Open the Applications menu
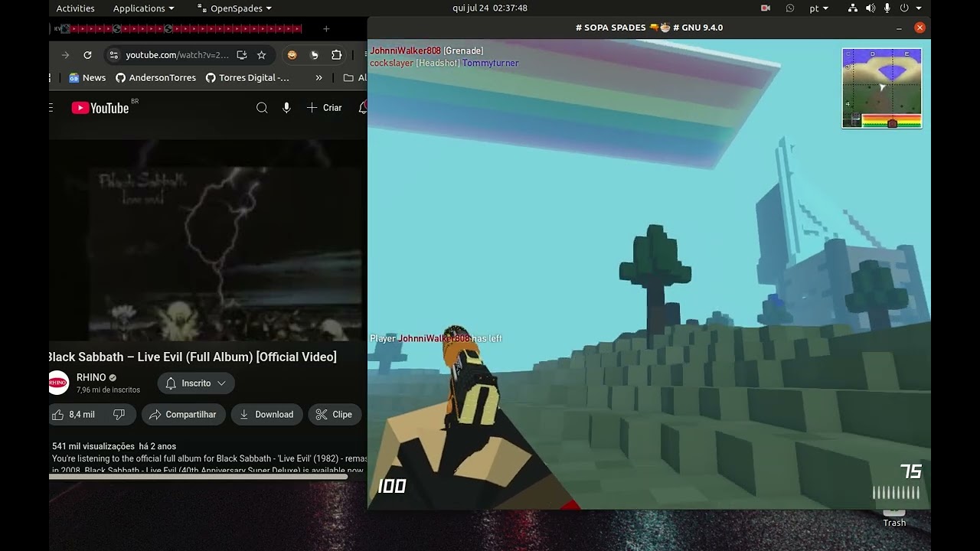980x551 pixels. (x=143, y=8)
